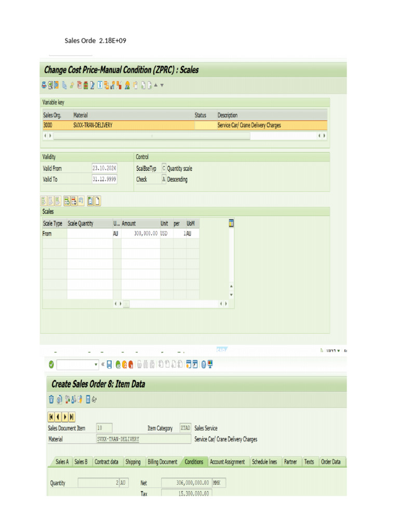
Task: Click the Item Category field ZTAD
Action: click(x=185, y=428)
